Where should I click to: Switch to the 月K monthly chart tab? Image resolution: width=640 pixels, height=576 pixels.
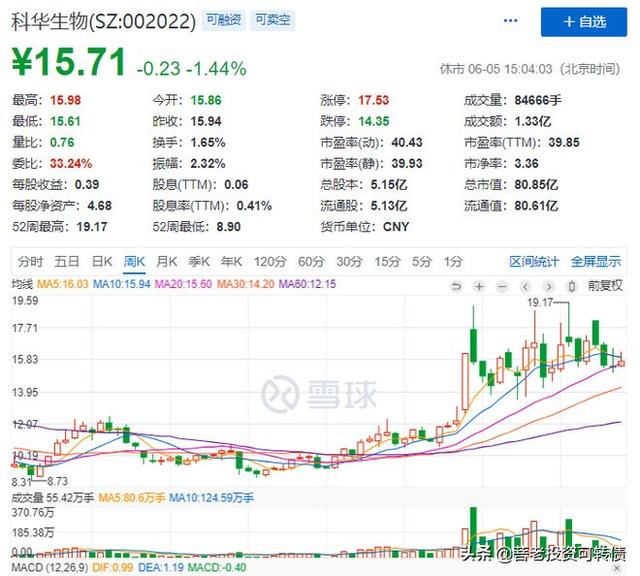tap(167, 261)
